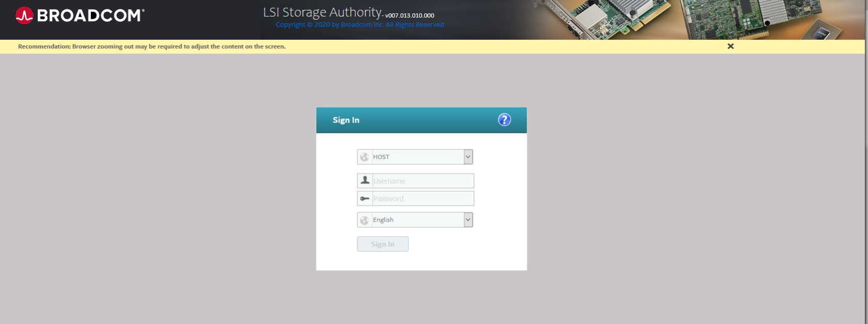Click the Broadcom copyright text

(x=360, y=25)
